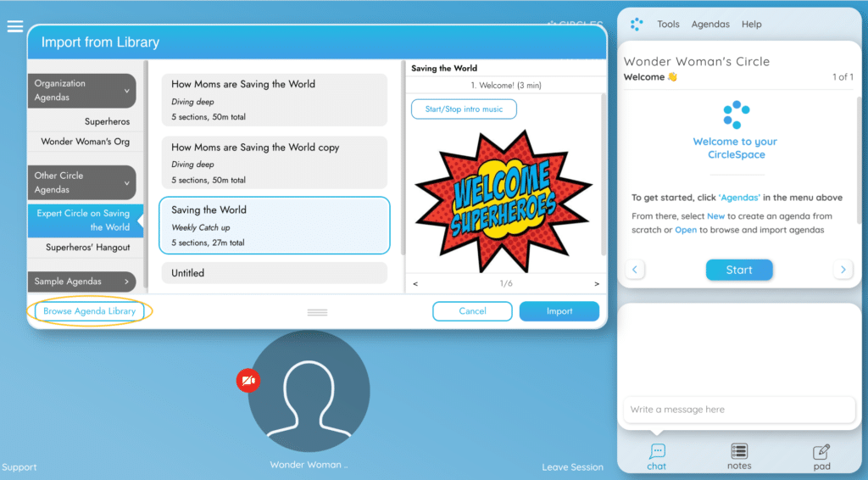Collapse the Other Circle Agendas section

tap(82, 182)
